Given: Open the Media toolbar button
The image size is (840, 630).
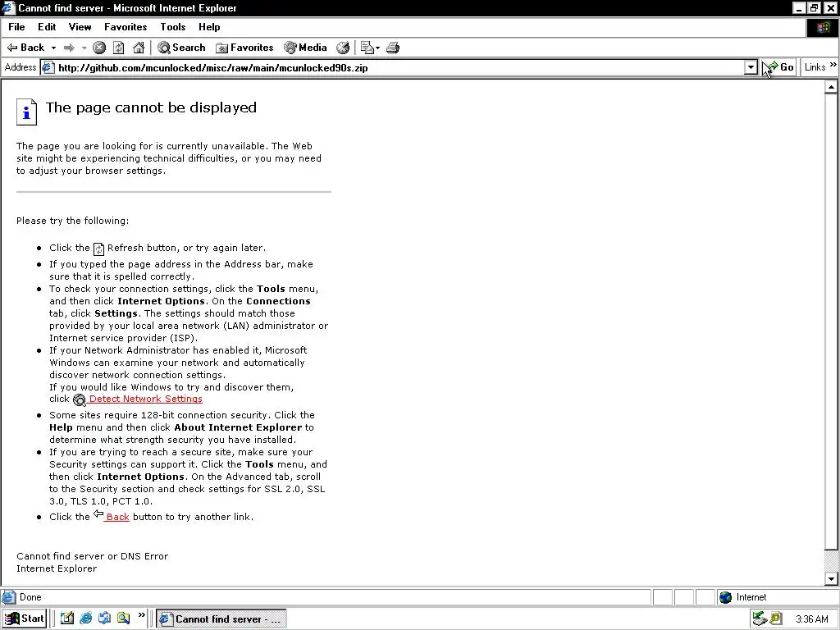Looking at the screenshot, I should [x=305, y=48].
